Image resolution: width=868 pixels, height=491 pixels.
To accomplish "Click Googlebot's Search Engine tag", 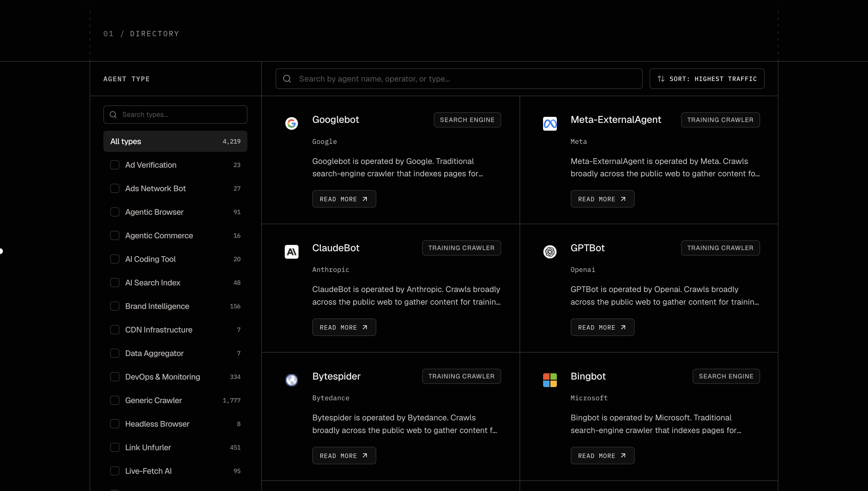I will click(x=467, y=120).
